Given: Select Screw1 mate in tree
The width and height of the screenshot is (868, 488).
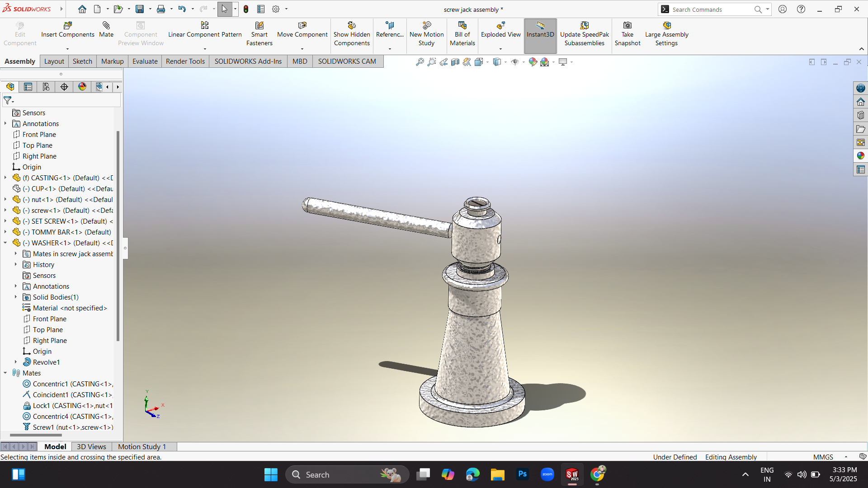Looking at the screenshot, I should pos(68,427).
